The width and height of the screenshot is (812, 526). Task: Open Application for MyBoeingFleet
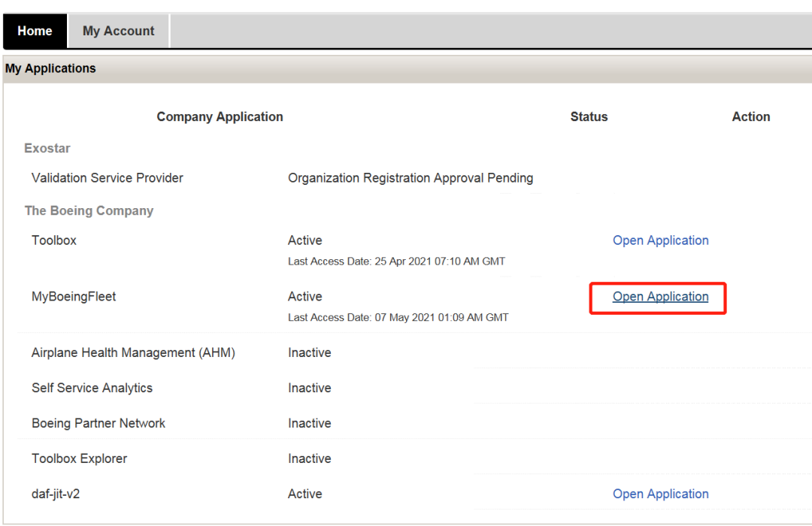point(660,297)
